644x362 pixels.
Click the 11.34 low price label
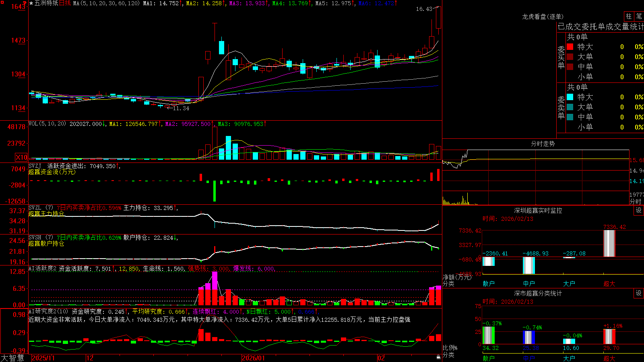point(181,108)
